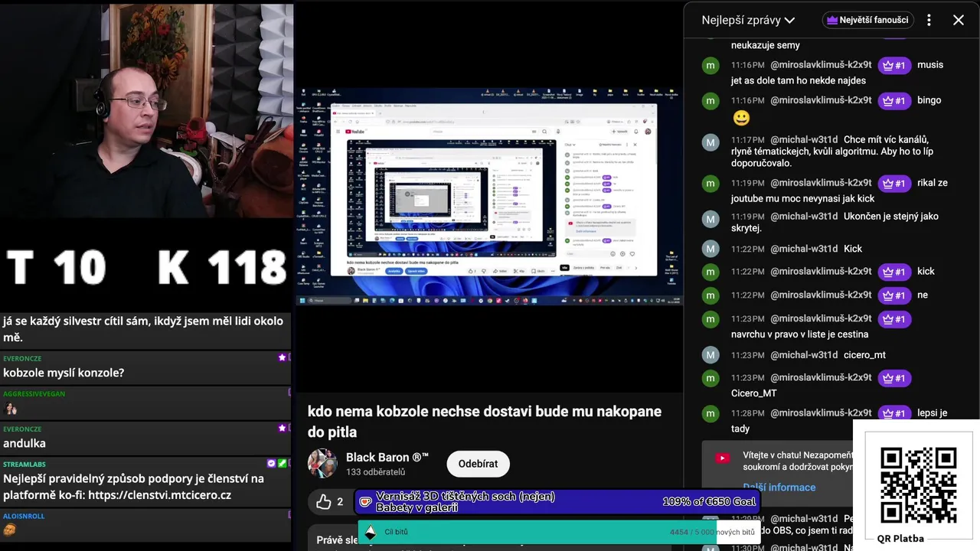The width and height of the screenshot is (980, 551).
Task: Click the 11:17 PM timestamp in chat
Action: pyautogui.click(x=748, y=140)
